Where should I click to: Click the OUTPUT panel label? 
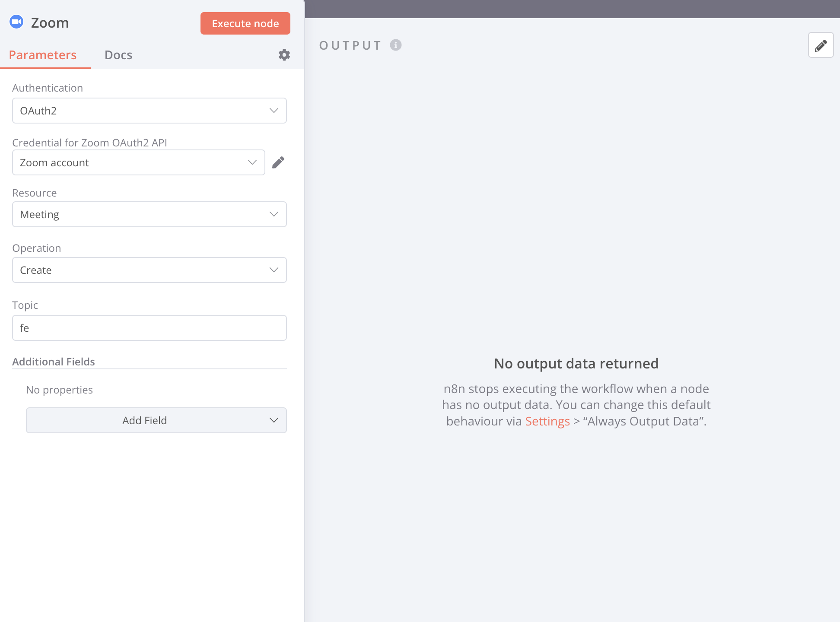point(350,45)
